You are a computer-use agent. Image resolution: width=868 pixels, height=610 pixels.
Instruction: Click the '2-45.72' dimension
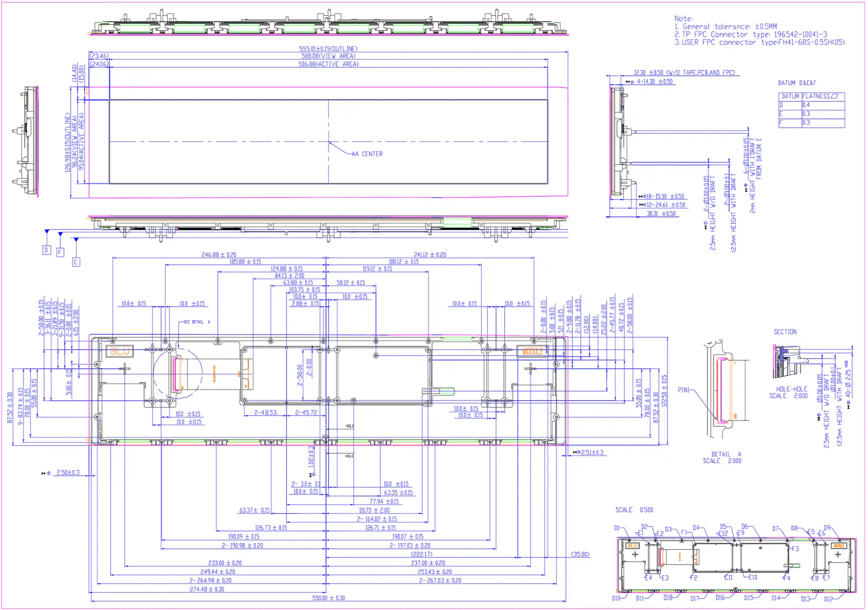[x=306, y=413]
